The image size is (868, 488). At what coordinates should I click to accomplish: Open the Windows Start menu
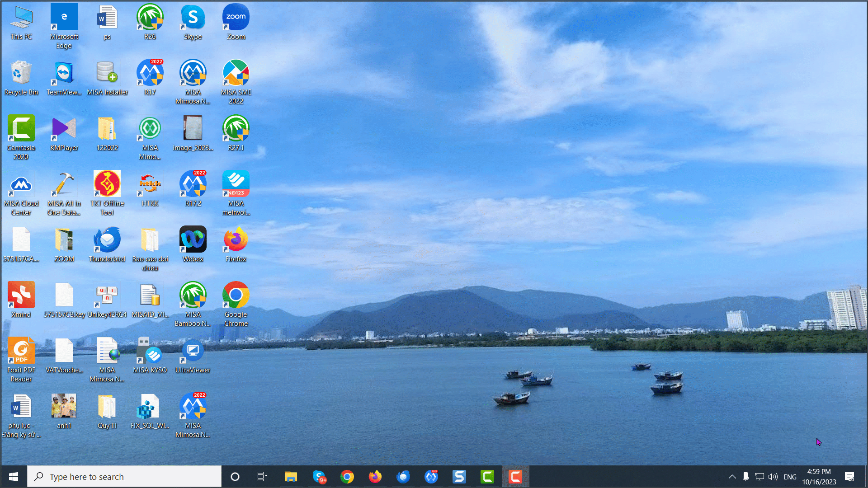[x=14, y=477]
